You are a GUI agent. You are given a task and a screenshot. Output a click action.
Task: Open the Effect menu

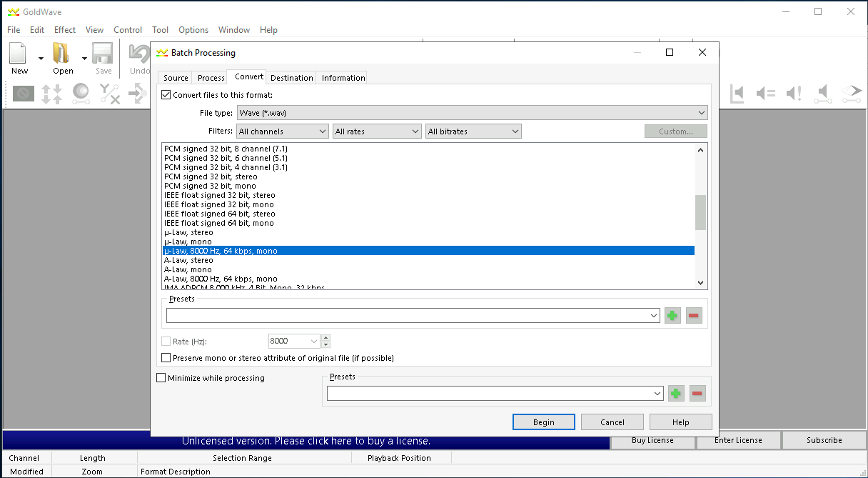(64, 30)
